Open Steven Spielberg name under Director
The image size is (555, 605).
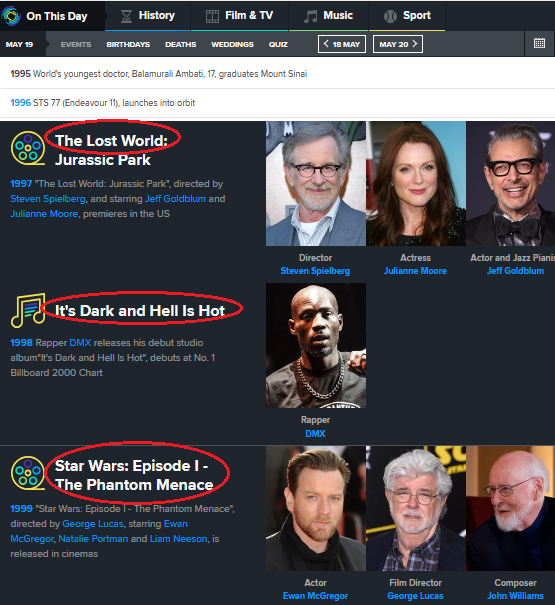(x=315, y=271)
